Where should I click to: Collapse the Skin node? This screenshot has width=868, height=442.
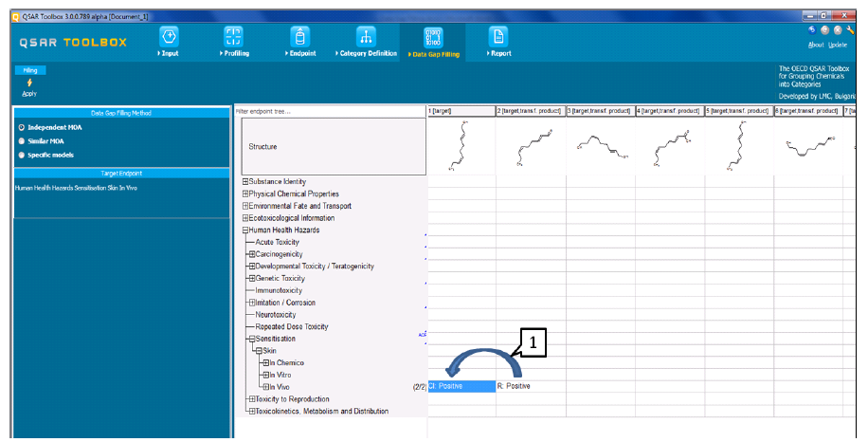[259, 351]
